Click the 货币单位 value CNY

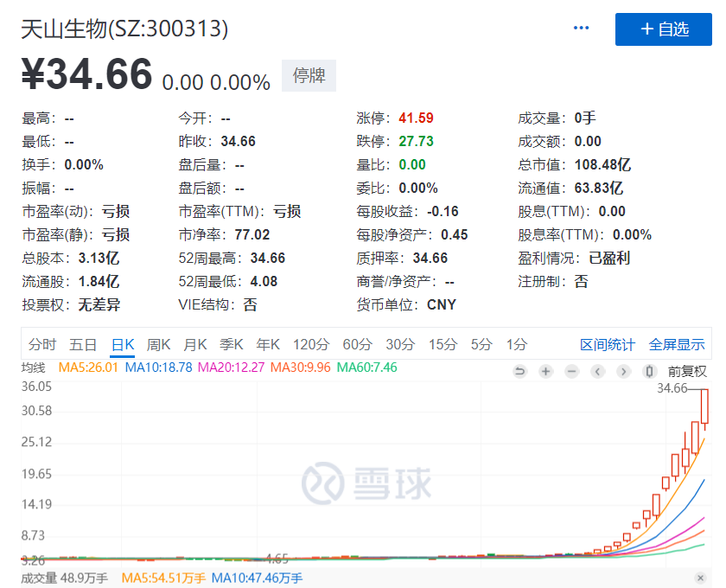442,305
